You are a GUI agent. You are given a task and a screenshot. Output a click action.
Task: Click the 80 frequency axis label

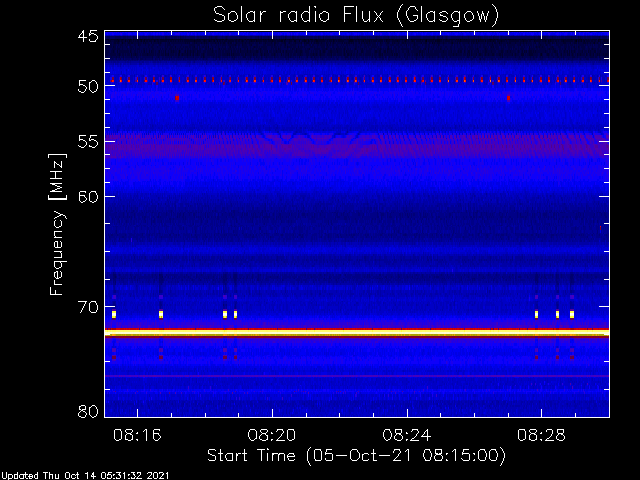tap(88, 411)
